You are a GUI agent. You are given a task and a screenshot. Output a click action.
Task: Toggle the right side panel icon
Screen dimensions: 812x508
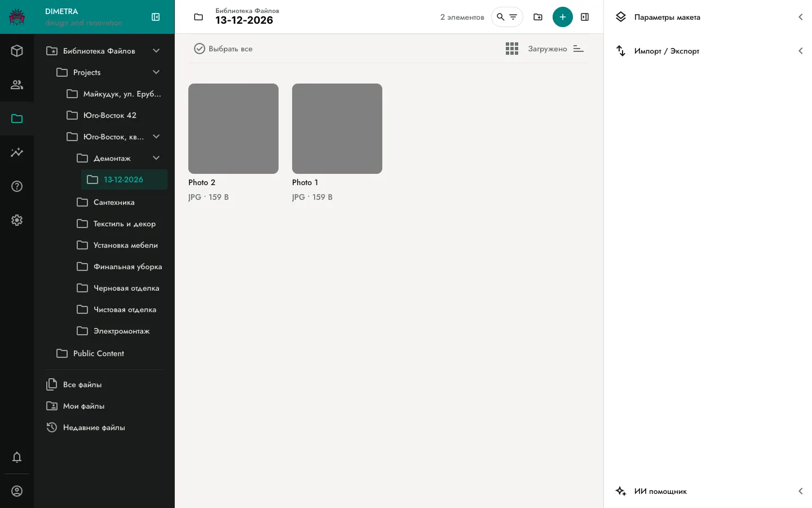[585, 17]
